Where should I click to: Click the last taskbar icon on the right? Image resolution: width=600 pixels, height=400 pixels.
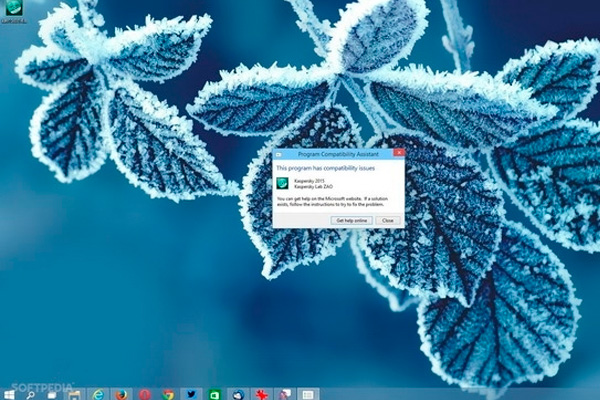[x=285, y=394]
